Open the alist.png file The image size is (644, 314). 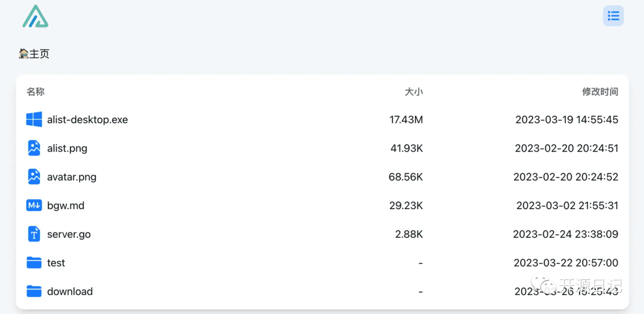[67, 148]
